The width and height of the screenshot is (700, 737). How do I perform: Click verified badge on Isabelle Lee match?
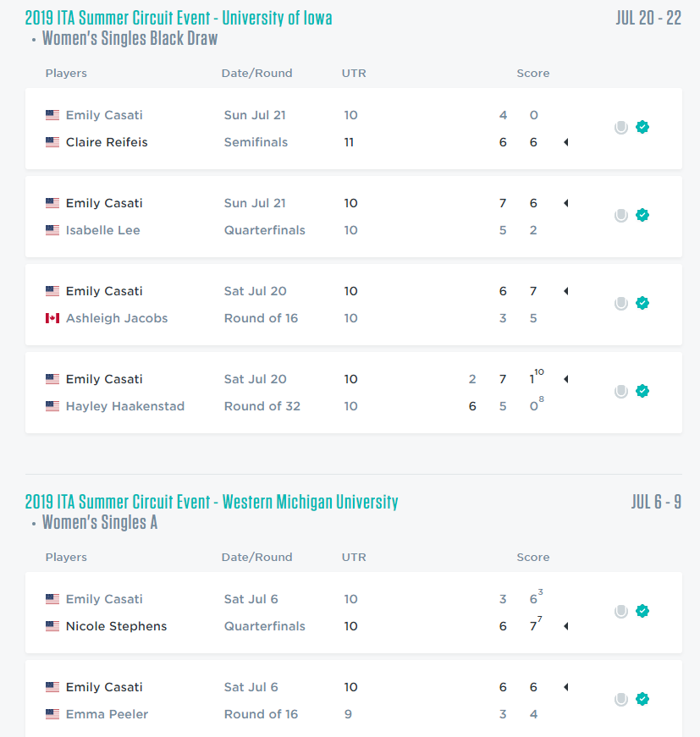coord(642,216)
